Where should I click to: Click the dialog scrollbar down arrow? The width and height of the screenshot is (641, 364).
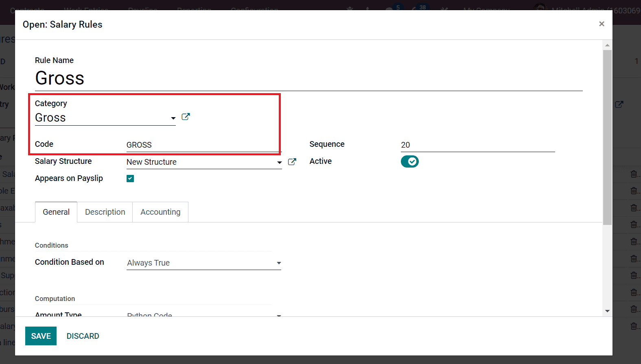coord(607,311)
